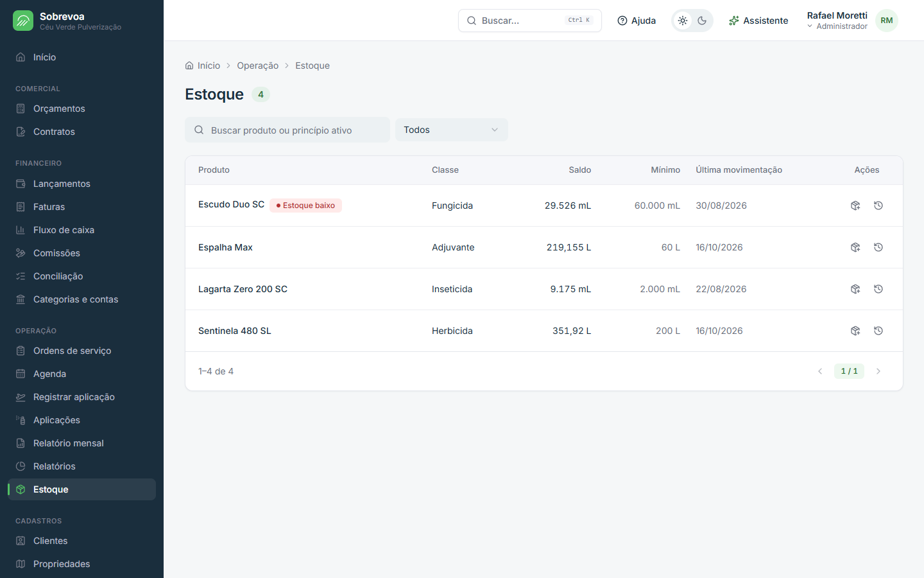
Task: View history for Lagarta Zero 200 SC
Action: coord(878,289)
